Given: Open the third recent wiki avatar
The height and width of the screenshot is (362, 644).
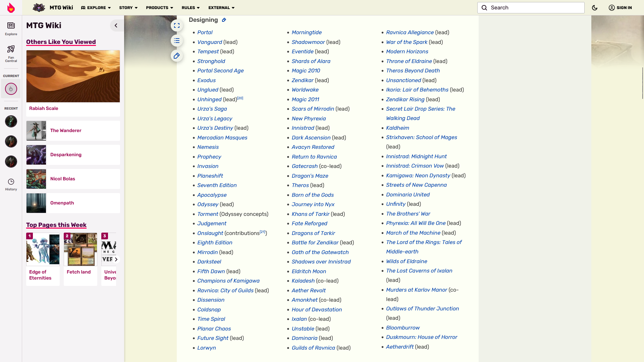Looking at the screenshot, I should pyautogui.click(x=11, y=162).
